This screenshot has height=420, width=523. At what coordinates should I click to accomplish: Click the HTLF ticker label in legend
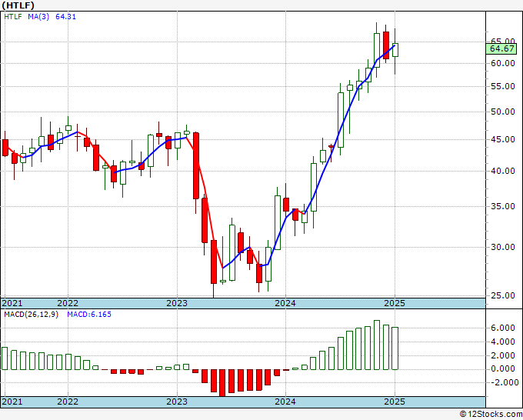(x=12, y=16)
